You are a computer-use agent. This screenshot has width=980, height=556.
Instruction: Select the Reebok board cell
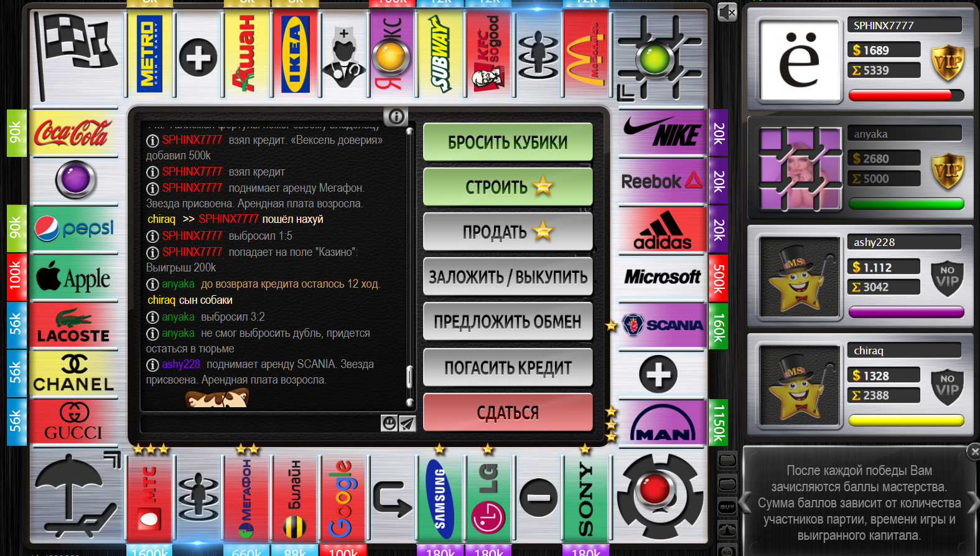coord(662,181)
